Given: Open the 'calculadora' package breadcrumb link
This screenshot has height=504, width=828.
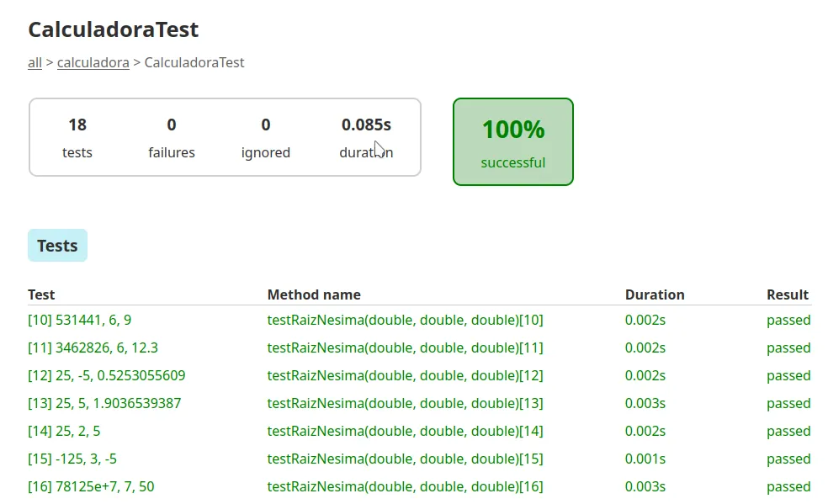Looking at the screenshot, I should (x=93, y=63).
